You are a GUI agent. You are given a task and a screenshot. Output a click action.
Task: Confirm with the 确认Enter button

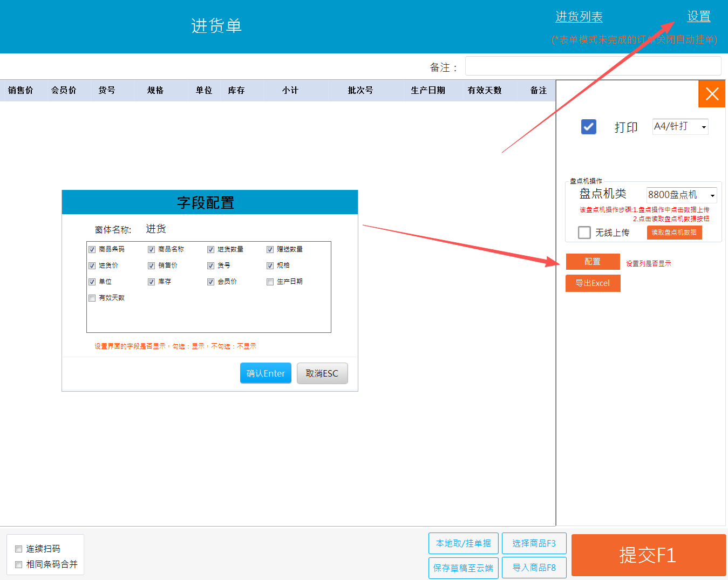pyautogui.click(x=266, y=373)
